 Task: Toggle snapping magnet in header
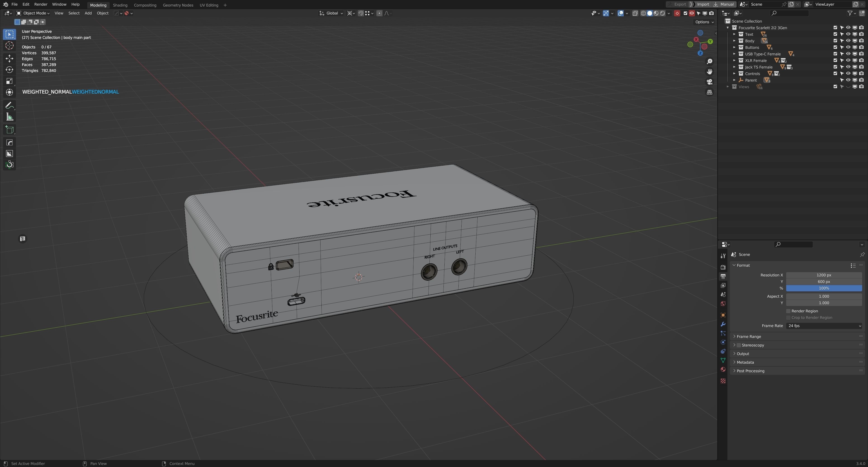(361, 13)
